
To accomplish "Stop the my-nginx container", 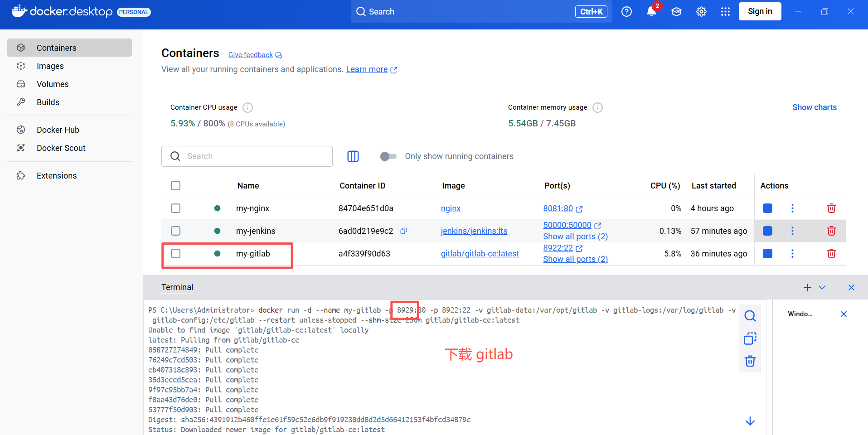I will pos(767,208).
